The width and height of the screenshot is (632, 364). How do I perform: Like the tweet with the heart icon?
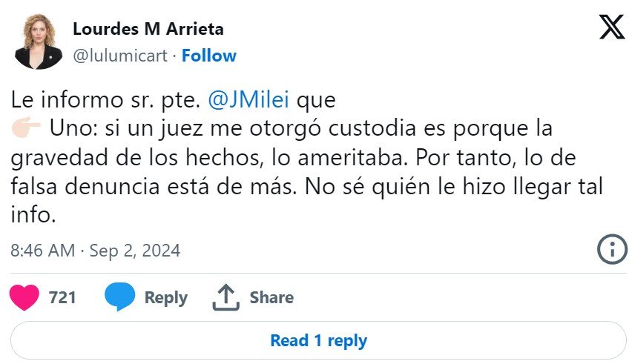(x=26, y=297)
